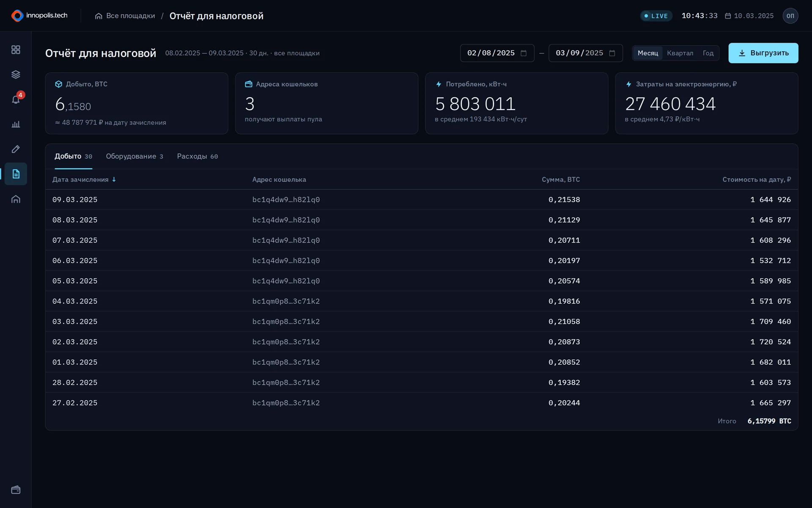This screenshot has width=812, height=508.
Task: Click the 5 803 011 consumption value
Action: pos(475,104)
